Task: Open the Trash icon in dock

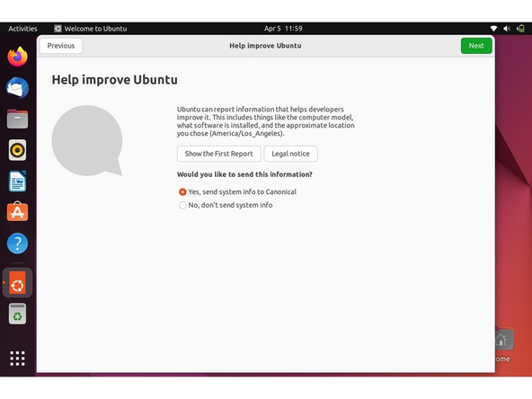Action: click(18, 314)
